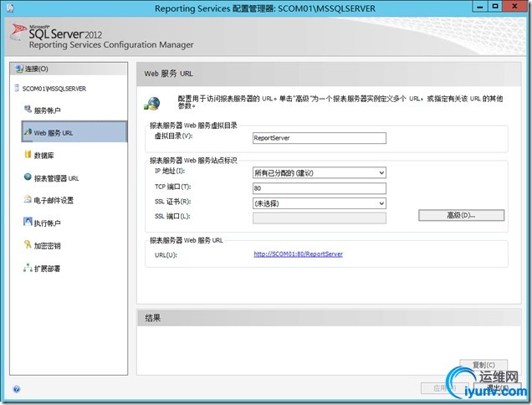This screenshot has width=532, height=405.
Task: Open the http://SCOM01:80/ReportServer link
Action: [x=299, y=254]
